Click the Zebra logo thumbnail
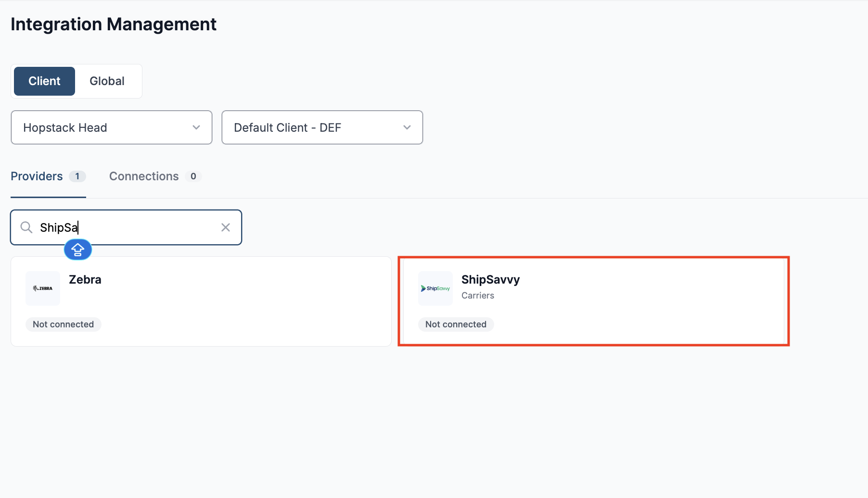Viewport: 868px width, 498px height. (x=43, y=288)
